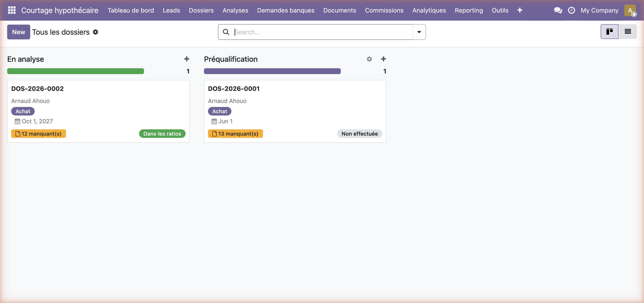Click Achat tag on DOS-2026-0001
Viewport: 644px width, 303px height.
pos(220,111)
